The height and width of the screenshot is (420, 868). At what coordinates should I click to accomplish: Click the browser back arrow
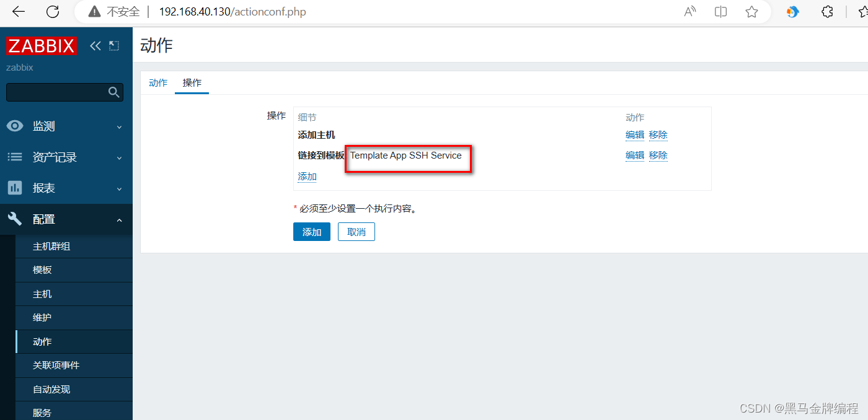click(x=19, y=11)
